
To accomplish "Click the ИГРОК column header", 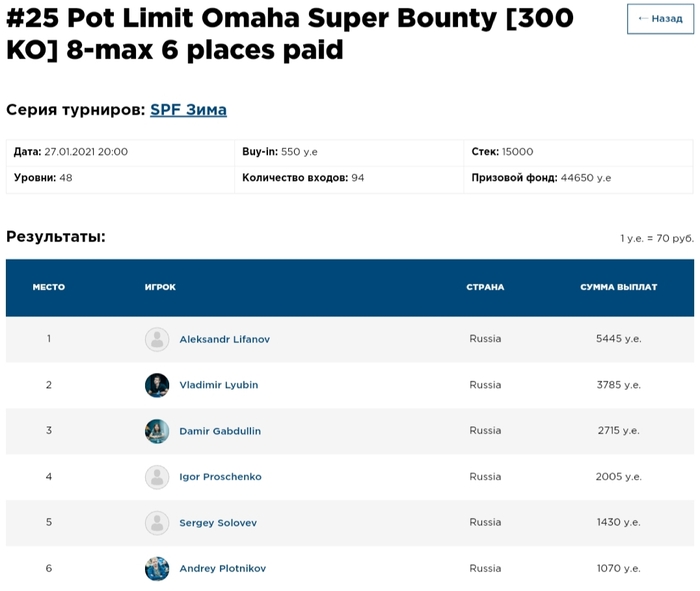I will (x=160, y=287).
